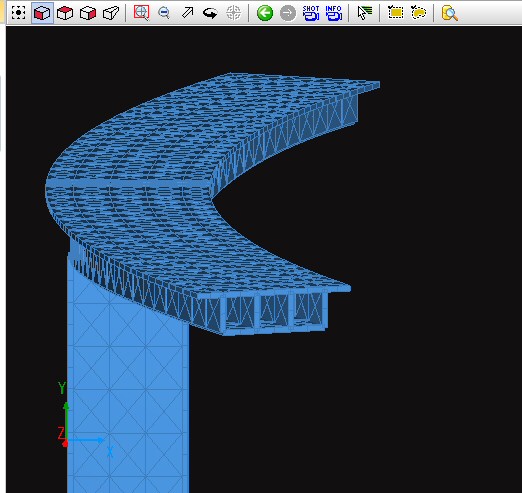The width and height of the screenshot is (522, 493).
Task: Enable the yellow lasso selection tool
Action: [418, 13]
